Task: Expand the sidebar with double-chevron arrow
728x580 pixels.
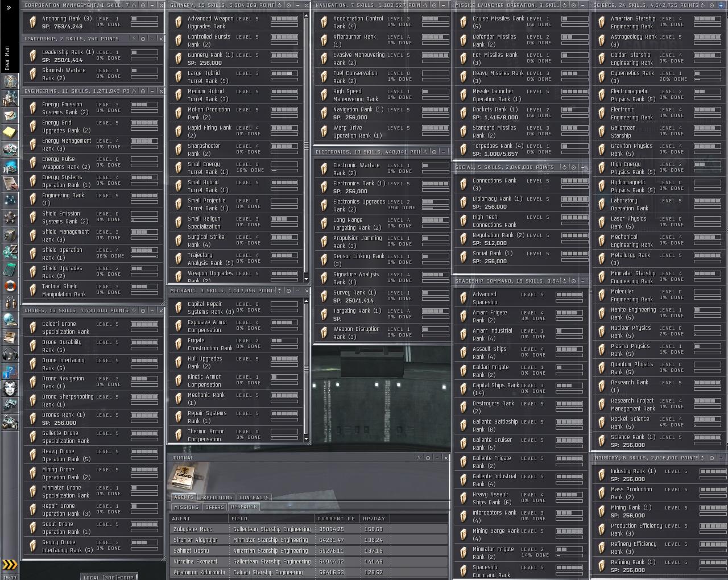Action: [x=9, y=7]
